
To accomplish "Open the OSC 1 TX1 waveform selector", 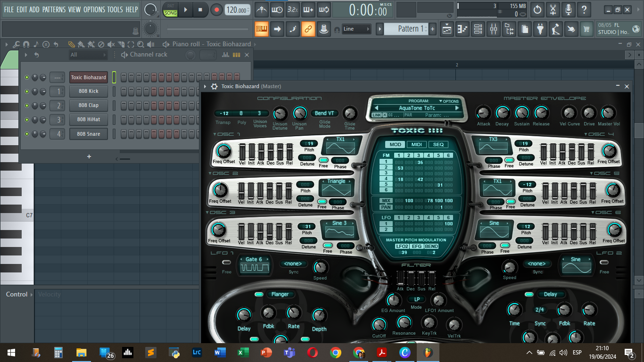I will 340,140.
